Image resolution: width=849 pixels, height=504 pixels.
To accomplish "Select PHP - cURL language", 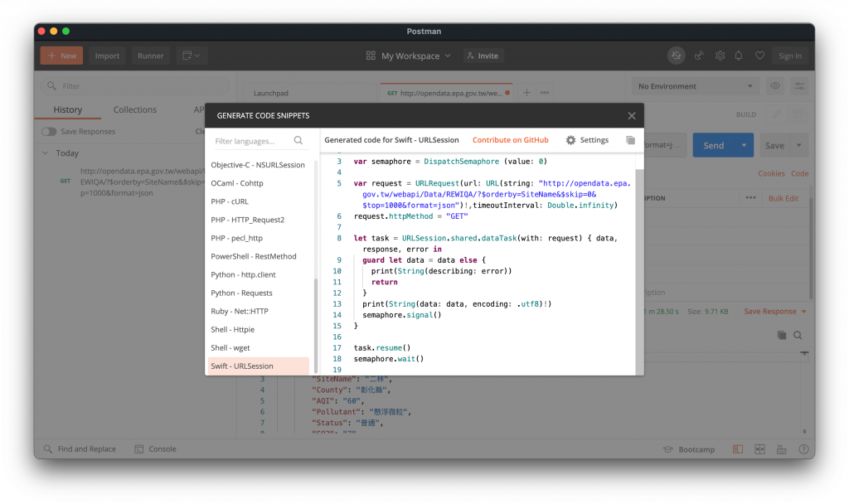I will click(258, 201).
